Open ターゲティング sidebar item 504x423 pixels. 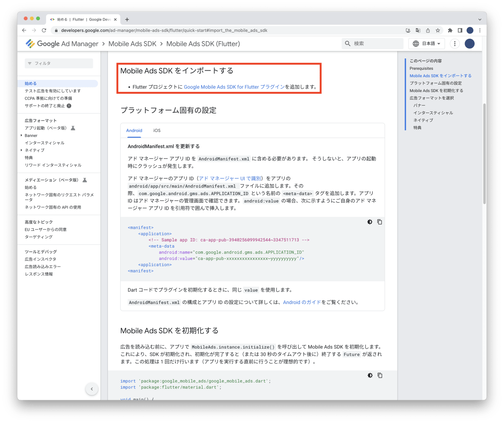pos(39,237)
